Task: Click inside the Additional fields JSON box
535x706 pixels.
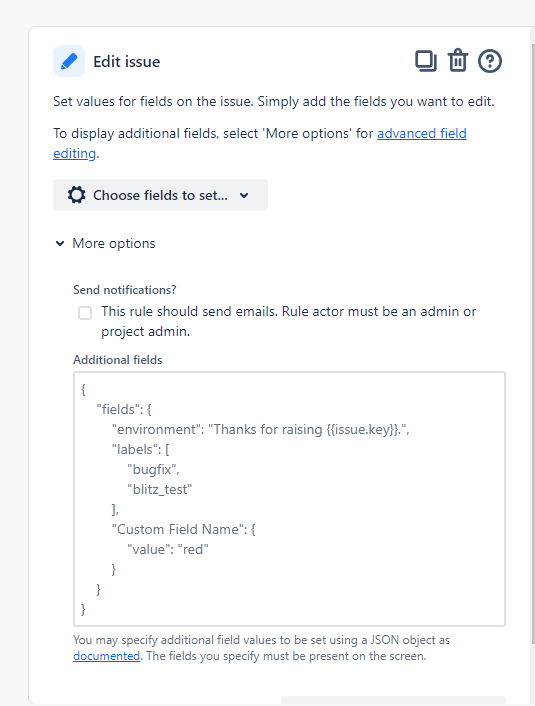Action: click(289, 499)
